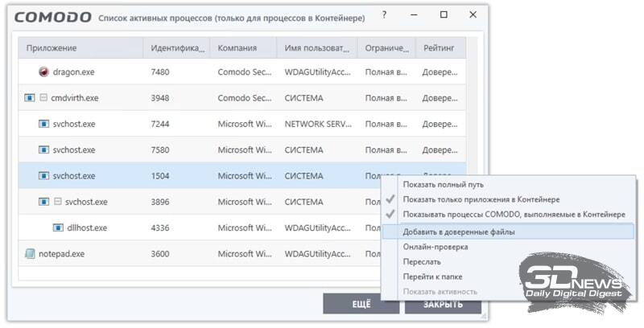The height and width of the screenshot is (328, 644).
Task: Click dragon.exe's 'WDAGUtilityAcc...' user cell
Action: (318, 72)
